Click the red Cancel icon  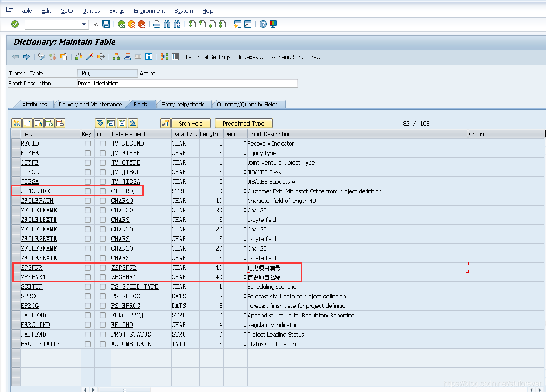(x=142, y=24)
